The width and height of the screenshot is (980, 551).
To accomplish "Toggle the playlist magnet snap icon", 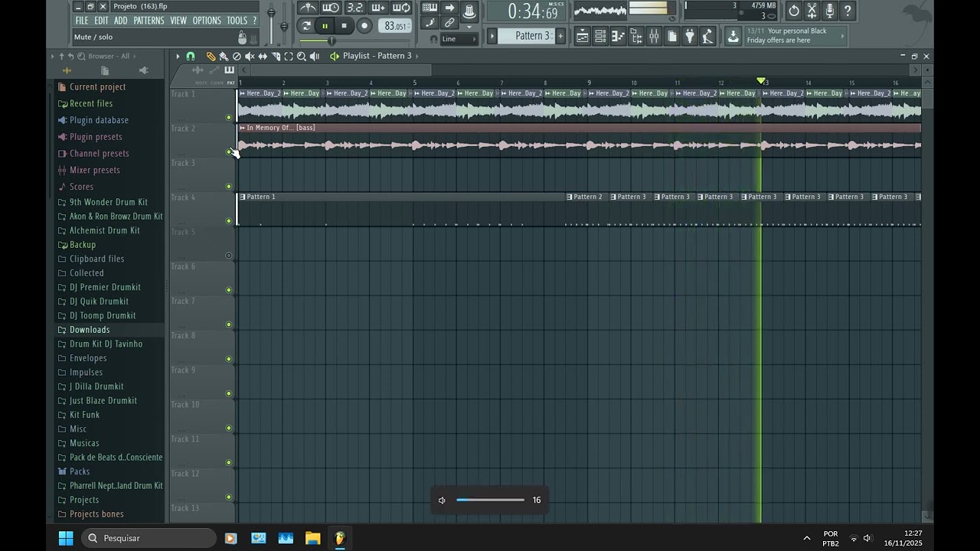I will [x=191, y=56].
